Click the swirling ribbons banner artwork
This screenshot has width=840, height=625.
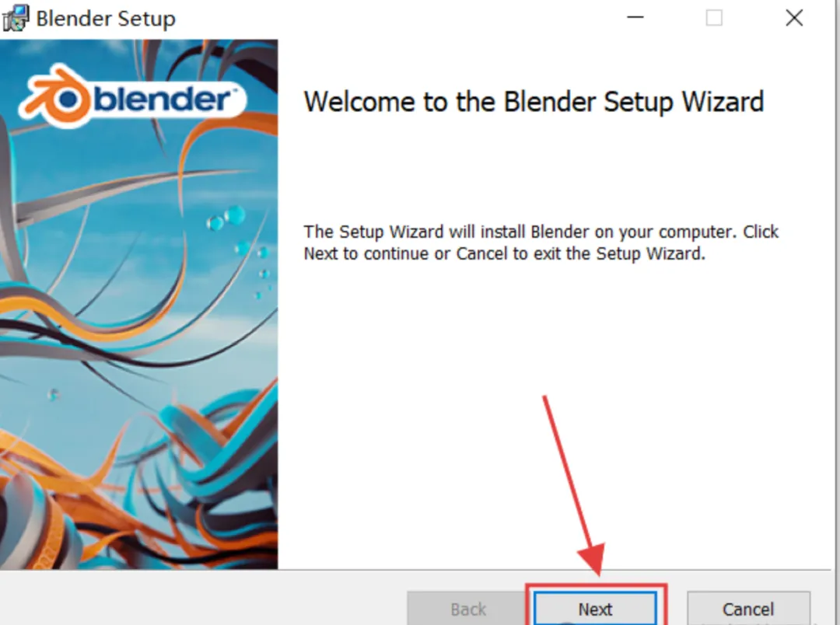click(138, 304)
